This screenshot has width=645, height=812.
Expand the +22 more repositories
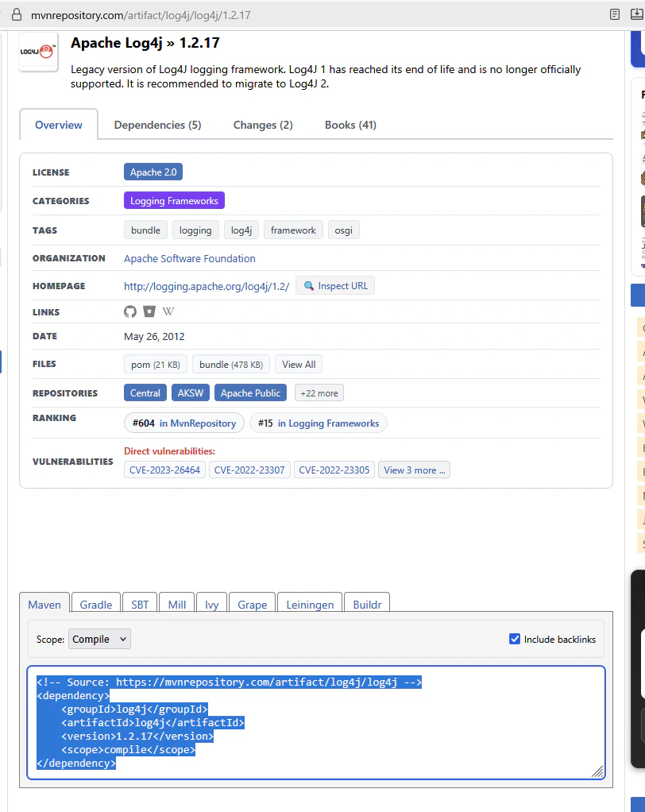coord(319,393)
